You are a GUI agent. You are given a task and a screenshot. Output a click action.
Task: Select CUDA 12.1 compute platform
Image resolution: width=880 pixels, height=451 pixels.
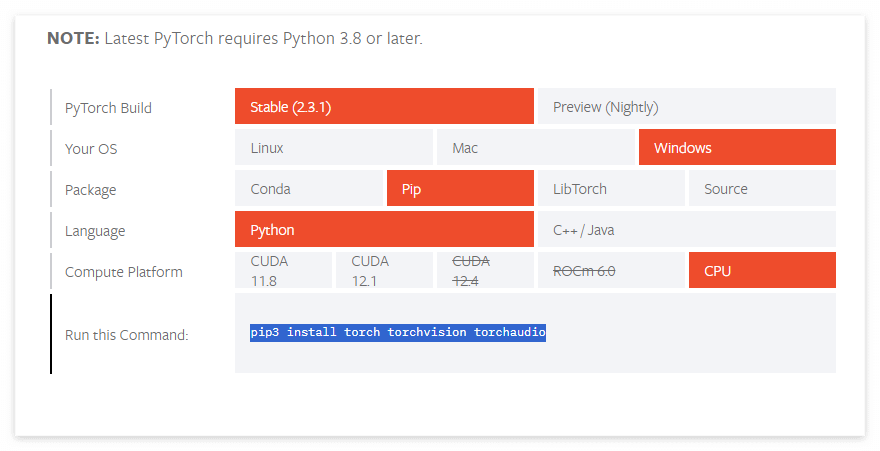(384, 270)
